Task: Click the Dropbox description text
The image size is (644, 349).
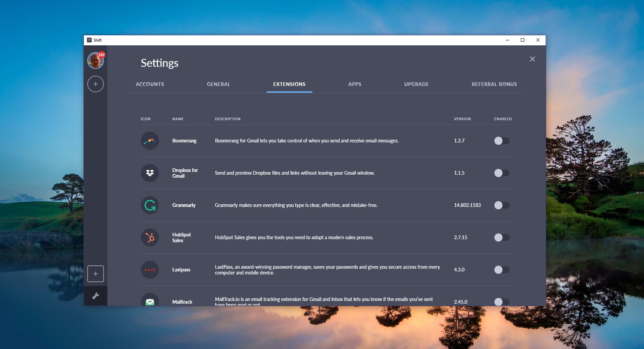Action: point(295,173)
